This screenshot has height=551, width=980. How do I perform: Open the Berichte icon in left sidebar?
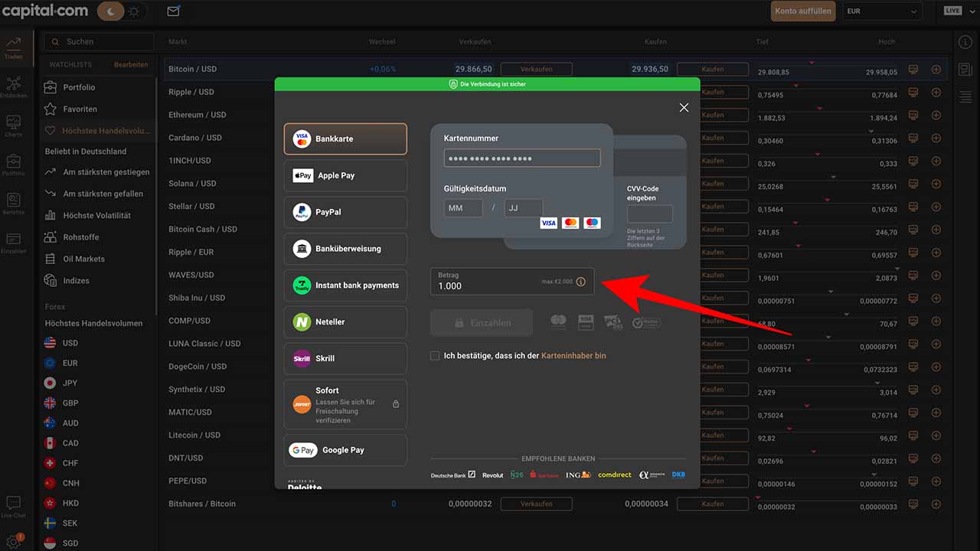(x=13, y=203)
